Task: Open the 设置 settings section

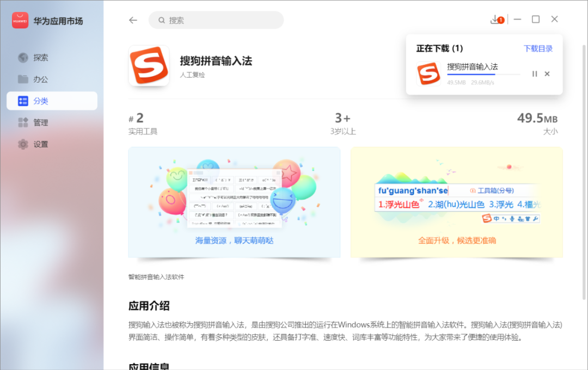Action: [x=52, y=144]
